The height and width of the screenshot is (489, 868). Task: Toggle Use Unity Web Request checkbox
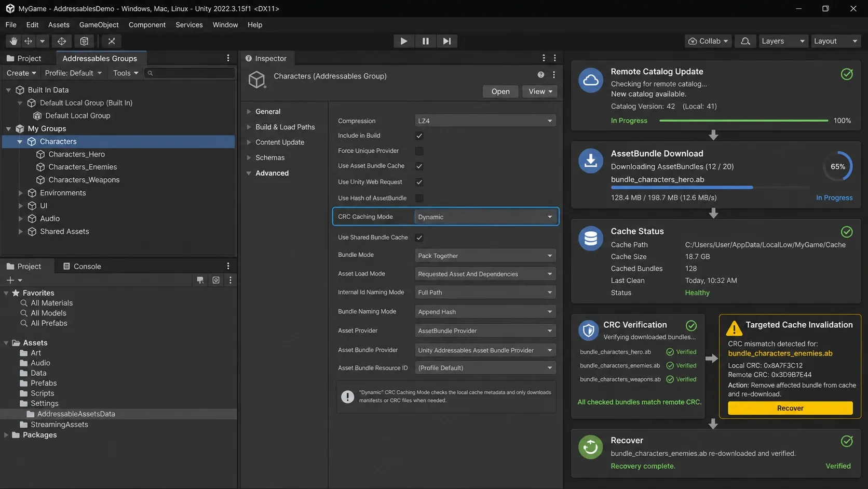pyautogui.click(x=419, y=182)
